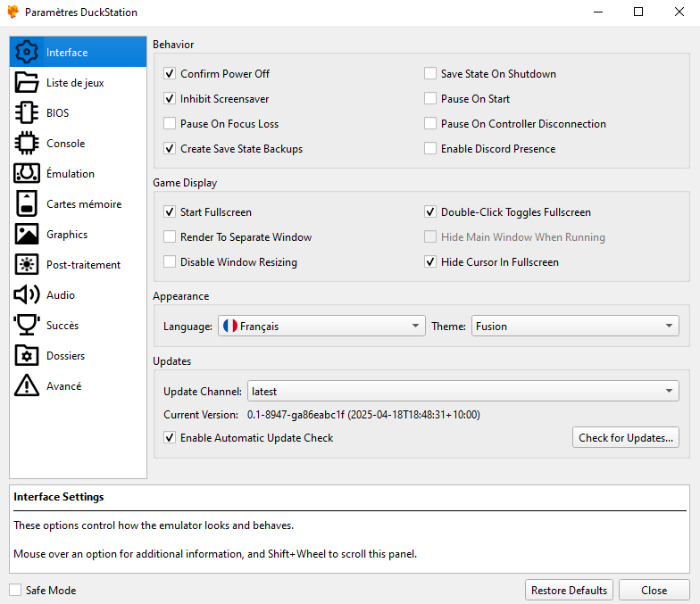
Task: Uncheck Start Fullscreen
Action: pos(170,212)
